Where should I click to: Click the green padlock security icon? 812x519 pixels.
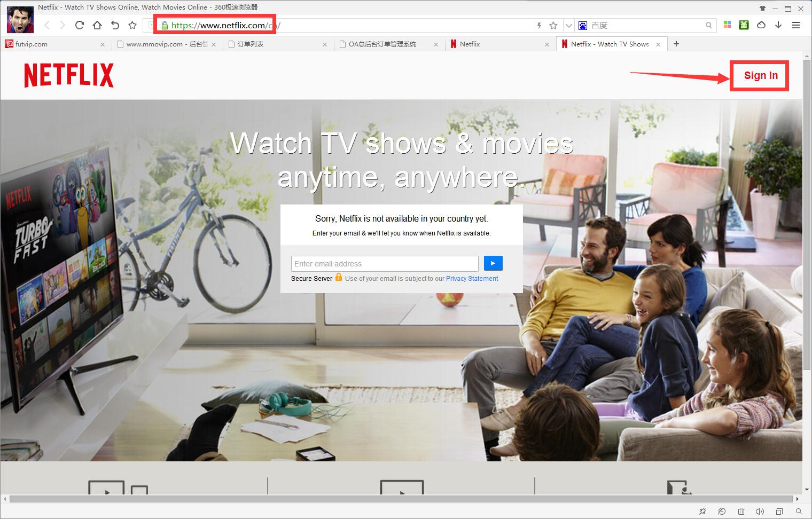[x=165, y=25]
